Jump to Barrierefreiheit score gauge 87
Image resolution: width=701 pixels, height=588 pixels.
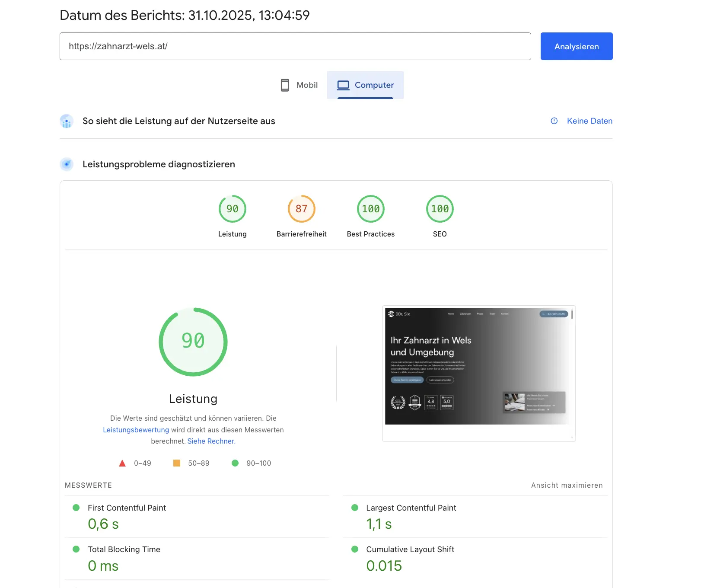pos(302,209)
